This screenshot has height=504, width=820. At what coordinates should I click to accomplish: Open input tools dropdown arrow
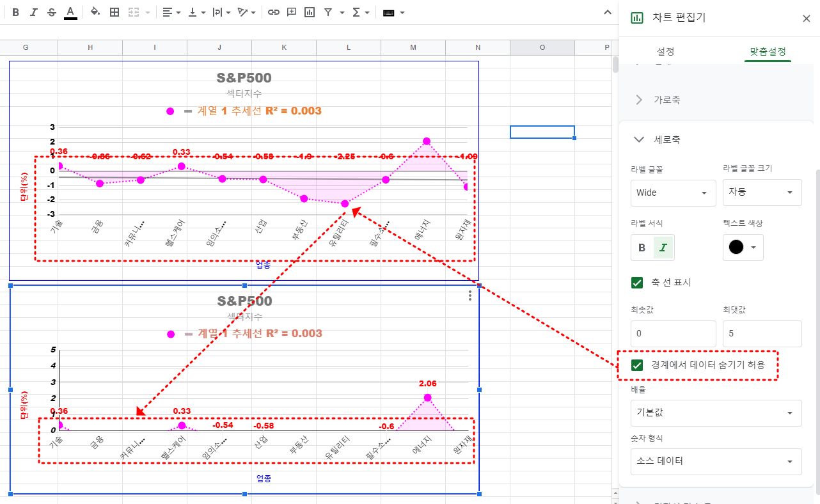click(402, 12)
